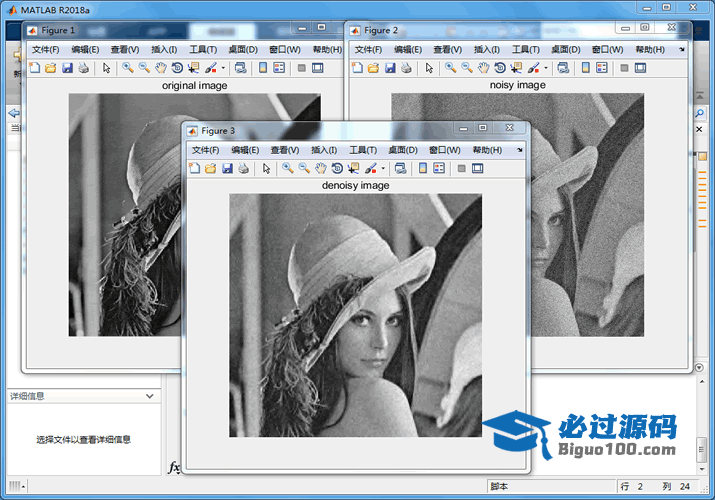Insert Colorbar icon in Figure 2
This screenshot has width=715, height=500.
click(586, 68)
